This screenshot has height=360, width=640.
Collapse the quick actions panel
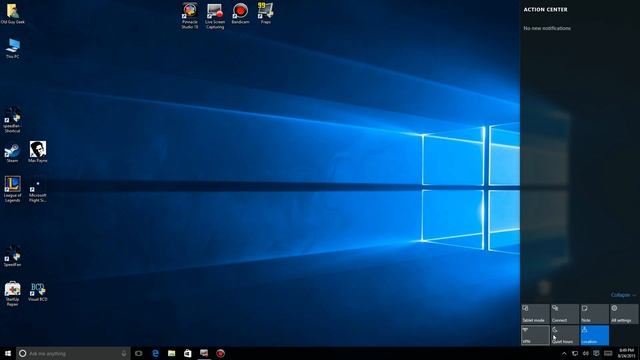623,295
